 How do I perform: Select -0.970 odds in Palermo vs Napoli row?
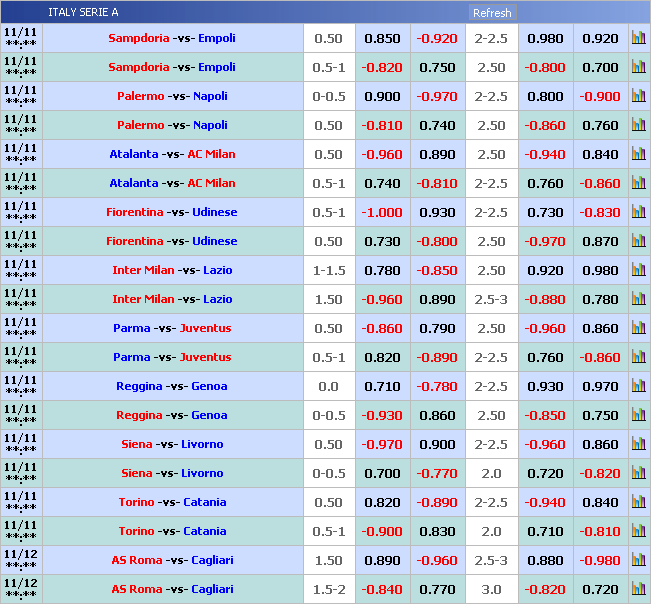[437, 97]
